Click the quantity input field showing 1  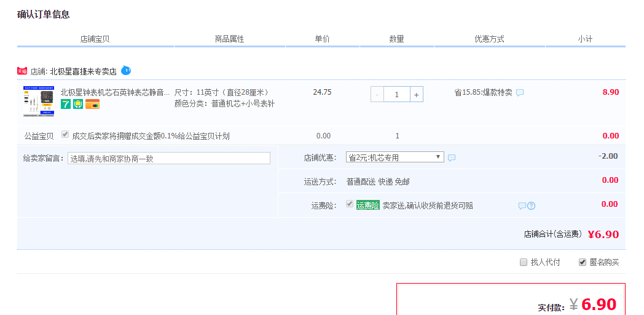pyautogui.click(x=397, y=94)
